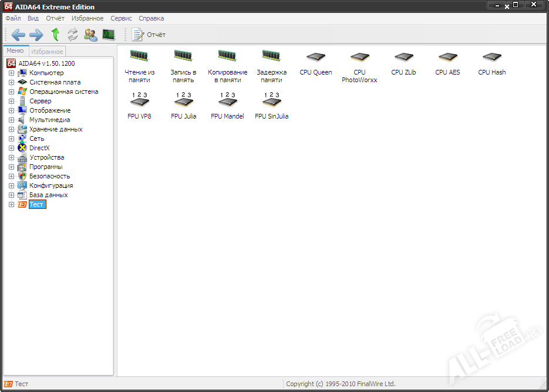
Task: Expand the DirectX tree node
Action: tap(11, 148)
